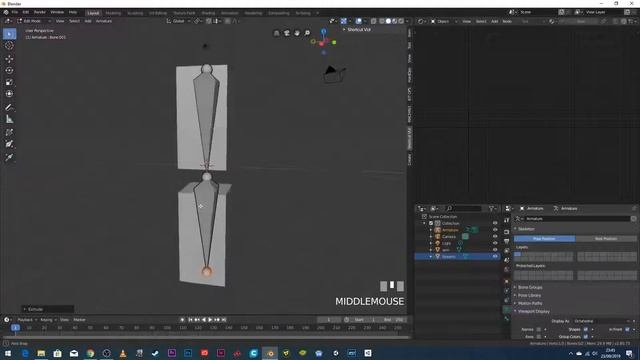Toggle the Shapes display checkbox

[586, 329]
